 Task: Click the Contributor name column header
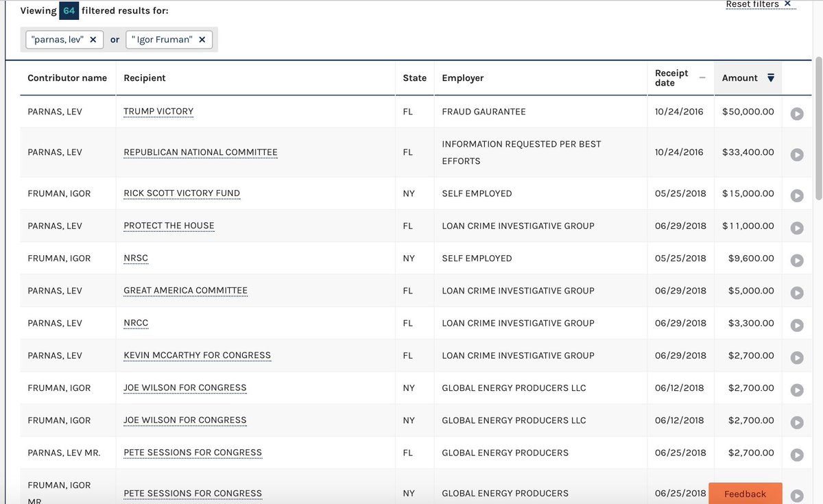coord(67,78)
